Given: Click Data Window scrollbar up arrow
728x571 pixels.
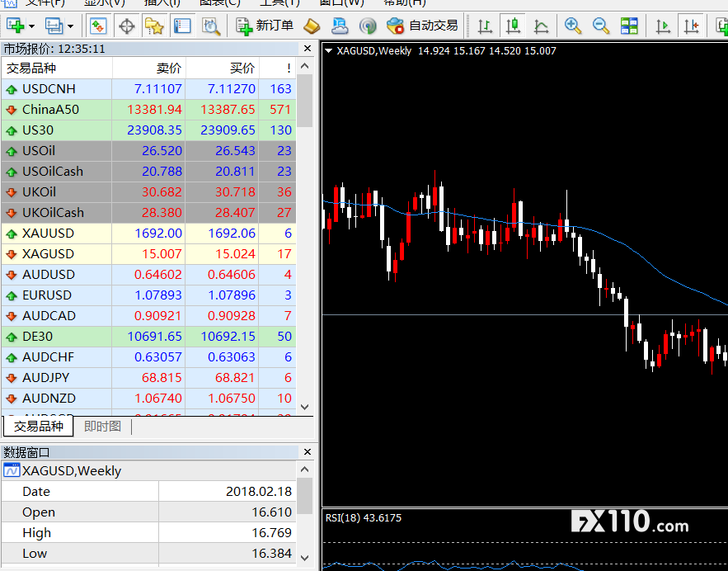Looking at the screenshot, I should coord(305,470).
